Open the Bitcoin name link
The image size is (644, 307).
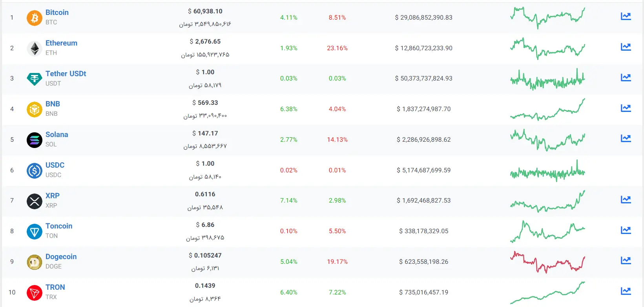(57, 13)
